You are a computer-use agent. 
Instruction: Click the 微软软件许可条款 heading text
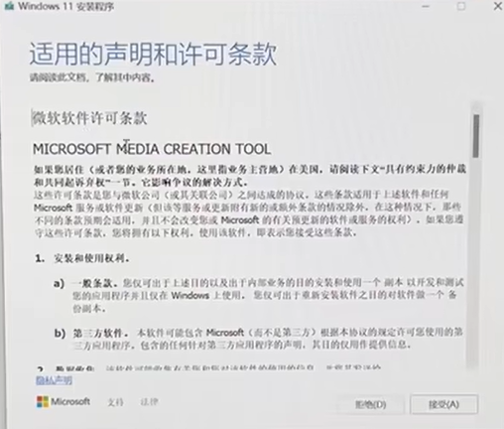tap(89, 118)
